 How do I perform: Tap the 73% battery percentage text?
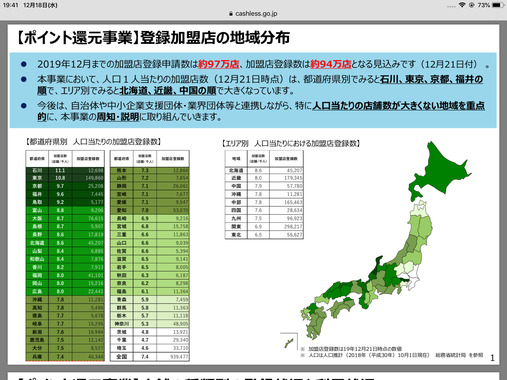pos(484,5)
